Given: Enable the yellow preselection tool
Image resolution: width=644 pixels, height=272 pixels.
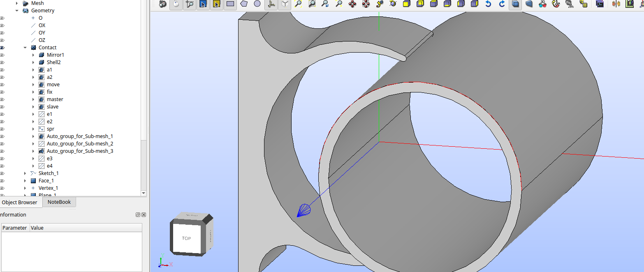Looking at the screenshot, I should (x=217, y=4).
